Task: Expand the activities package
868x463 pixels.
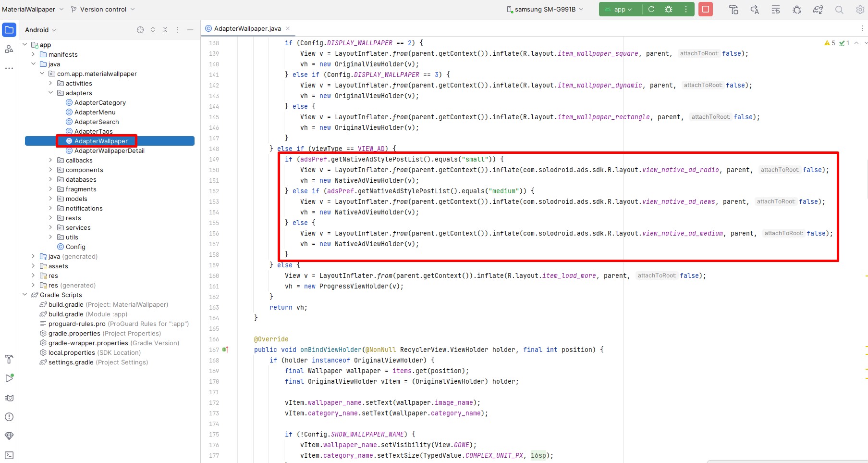Action: (51, 83)
